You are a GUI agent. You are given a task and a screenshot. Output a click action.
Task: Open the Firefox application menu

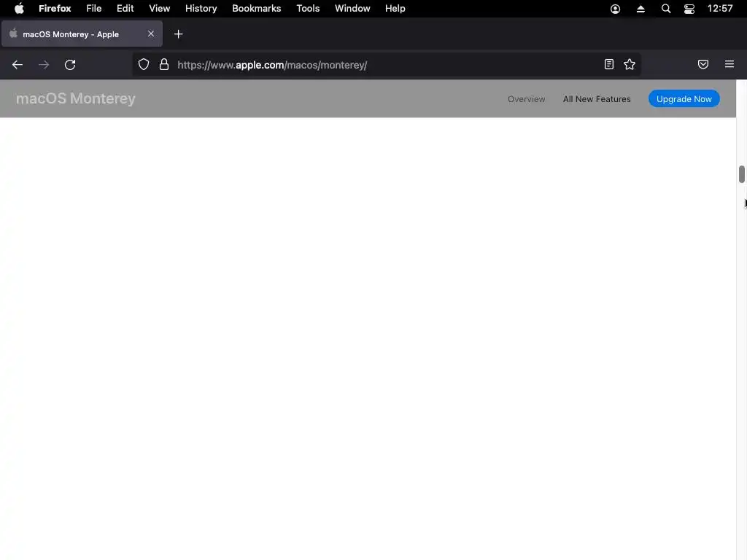(55, 9)
